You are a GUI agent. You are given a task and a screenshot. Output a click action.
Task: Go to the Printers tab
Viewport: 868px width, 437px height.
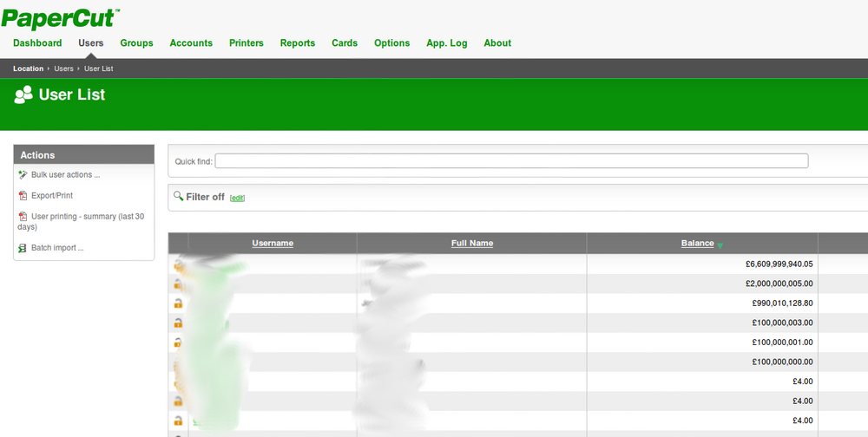[x=247, y=43]
